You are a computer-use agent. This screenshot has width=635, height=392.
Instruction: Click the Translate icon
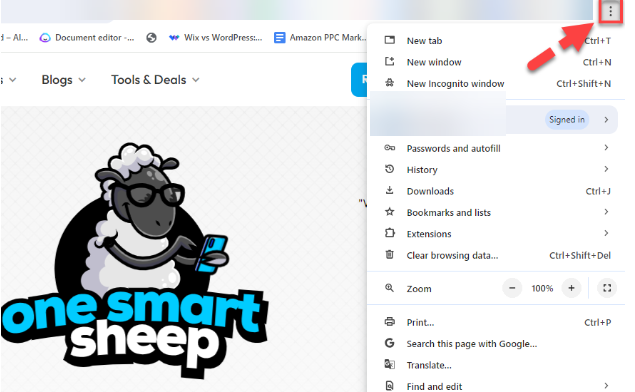click(390, 364)
